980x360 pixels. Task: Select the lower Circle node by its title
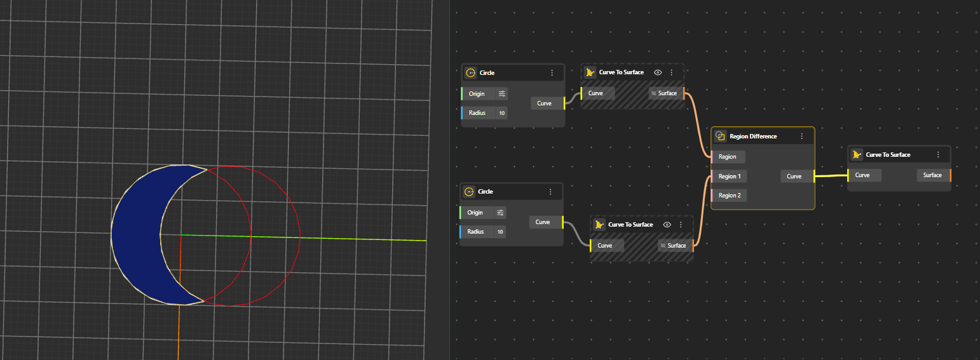click(x=486, y=192)
